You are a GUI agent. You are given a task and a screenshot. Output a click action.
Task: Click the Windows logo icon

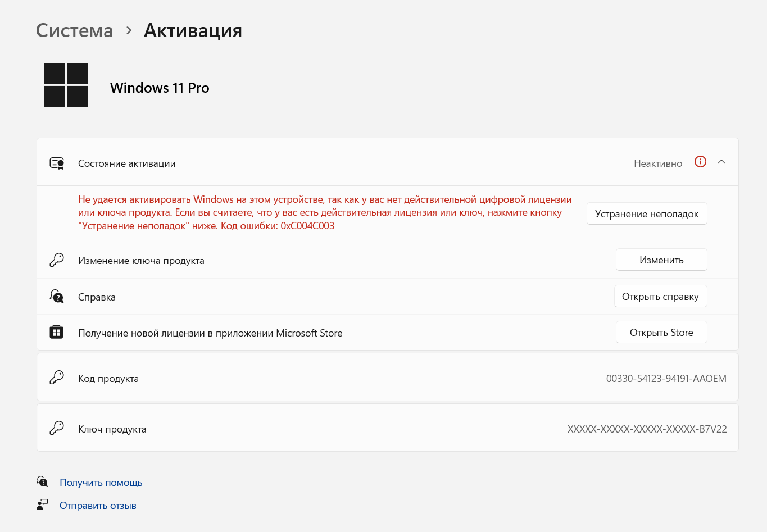pyautogui.click(x=66, y=85)
